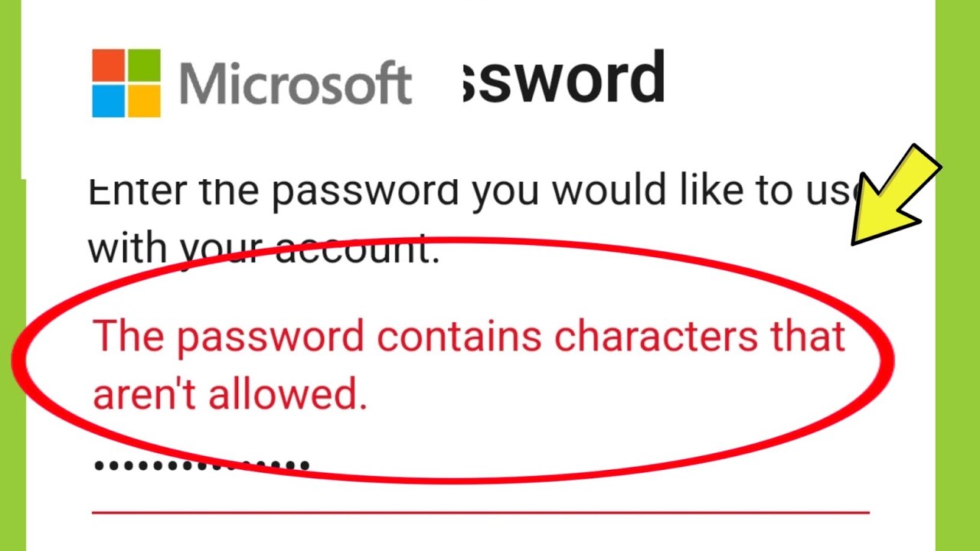Click the "with your account." text line

point(263,249)
